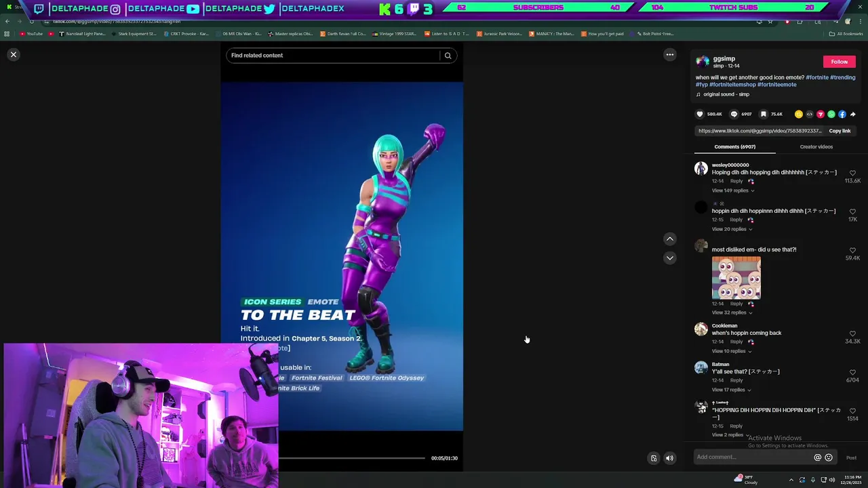
Task: Click the @ mention icon
Action: pyautogui.click(x=817, y=457)
